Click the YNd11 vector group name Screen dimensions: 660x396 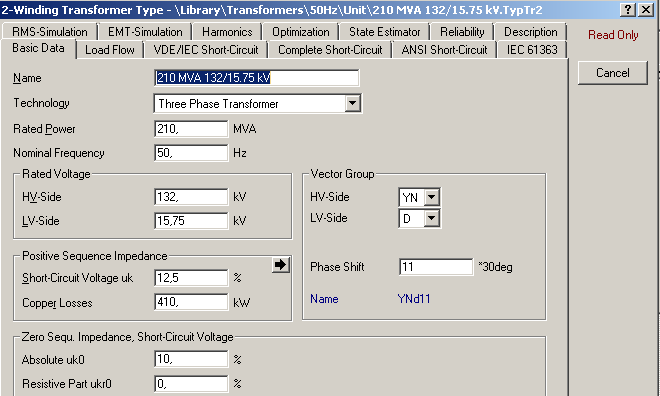click(414, 299)
